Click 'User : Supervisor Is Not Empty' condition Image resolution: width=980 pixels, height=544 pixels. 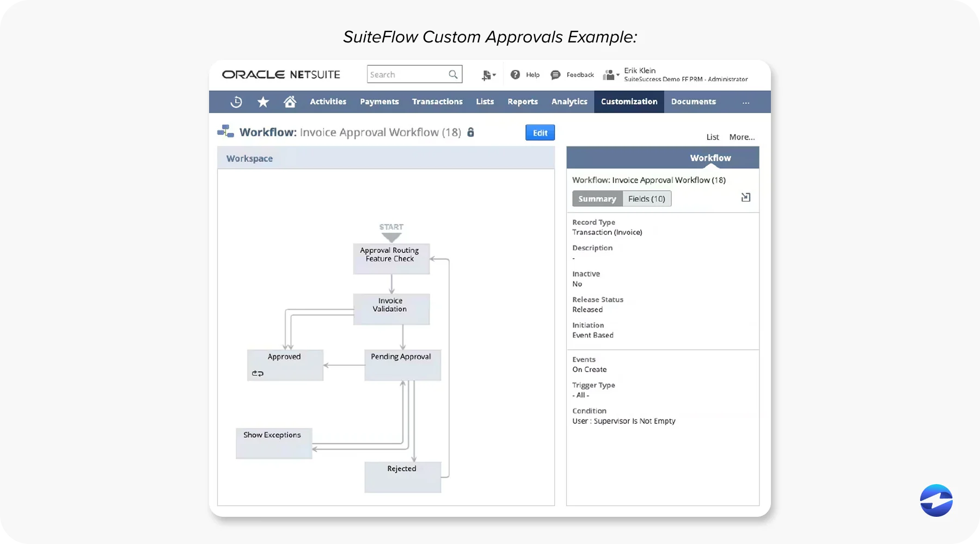(624, 421)
